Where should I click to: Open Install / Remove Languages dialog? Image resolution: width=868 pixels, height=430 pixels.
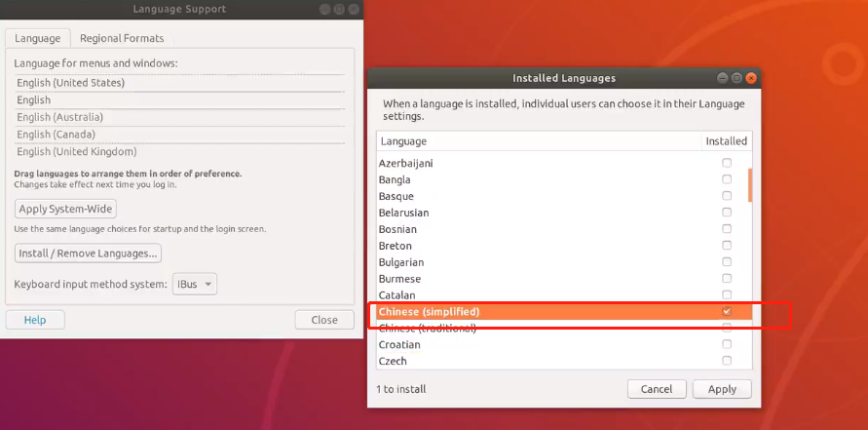(88, 254)
